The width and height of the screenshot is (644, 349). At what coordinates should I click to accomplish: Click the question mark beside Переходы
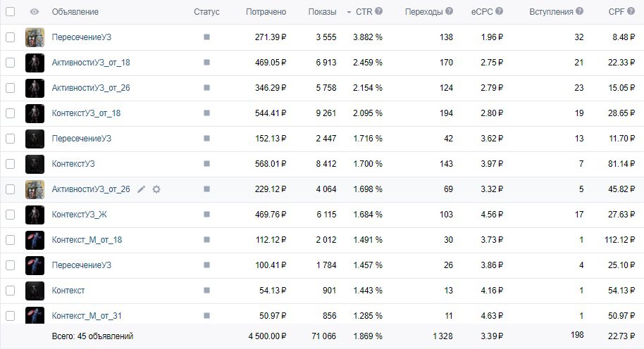(449, 11)
